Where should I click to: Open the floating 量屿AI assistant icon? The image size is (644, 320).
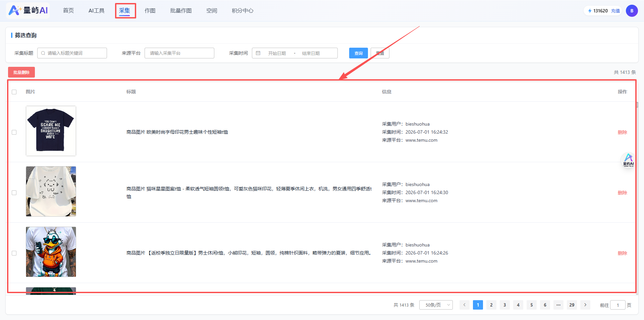[x=628, y=160]
